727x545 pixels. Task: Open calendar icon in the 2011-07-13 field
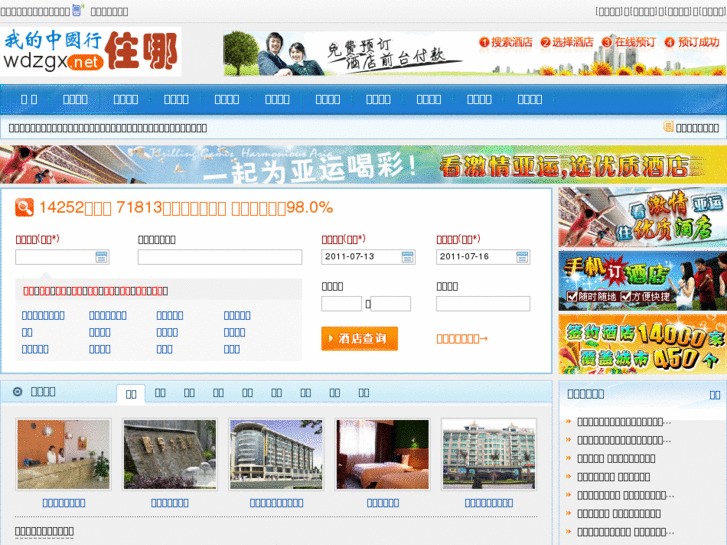tap(407, 257)
